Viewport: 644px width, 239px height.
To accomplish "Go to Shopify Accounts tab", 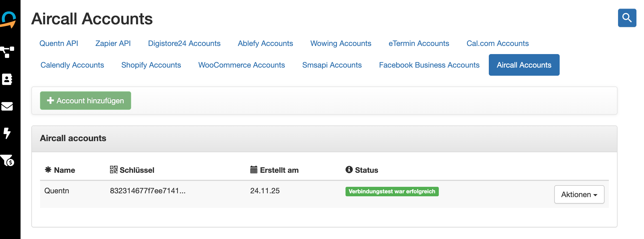I will click(x=151, y=65).
